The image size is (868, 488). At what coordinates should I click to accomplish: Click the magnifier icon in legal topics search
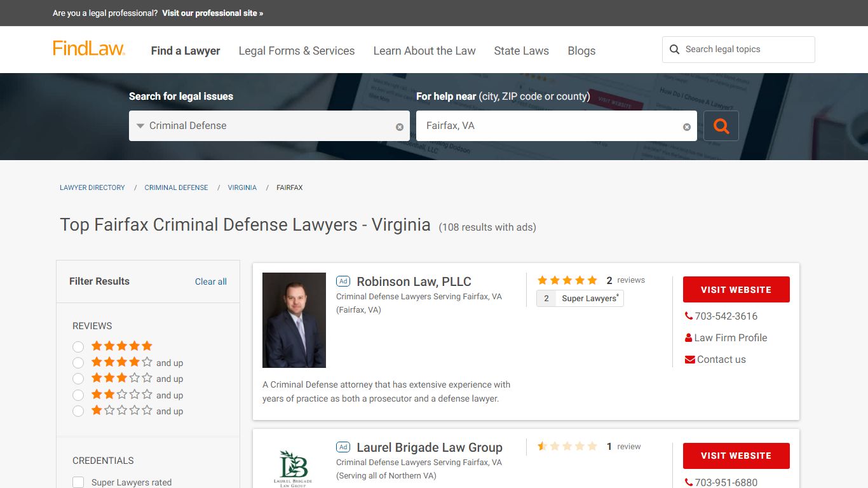(x=675, y=50)
